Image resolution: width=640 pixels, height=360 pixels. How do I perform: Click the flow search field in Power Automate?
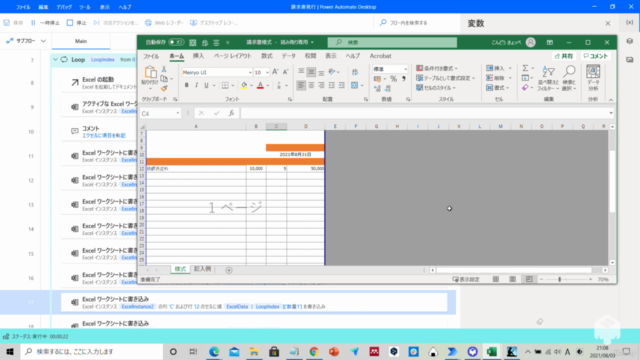[x=416, y=23]
